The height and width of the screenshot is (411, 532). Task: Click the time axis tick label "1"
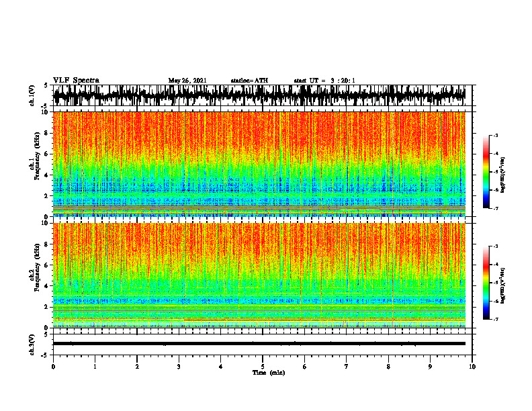(95, 367)
